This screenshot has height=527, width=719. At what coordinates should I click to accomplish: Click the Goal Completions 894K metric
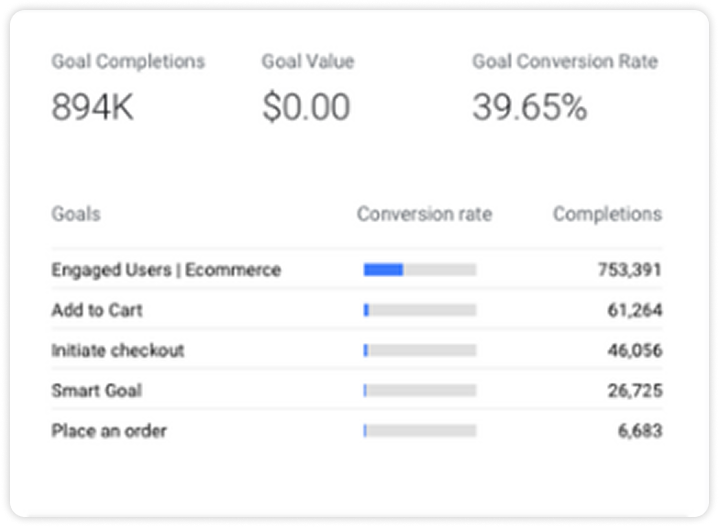(x=128, y=88)
